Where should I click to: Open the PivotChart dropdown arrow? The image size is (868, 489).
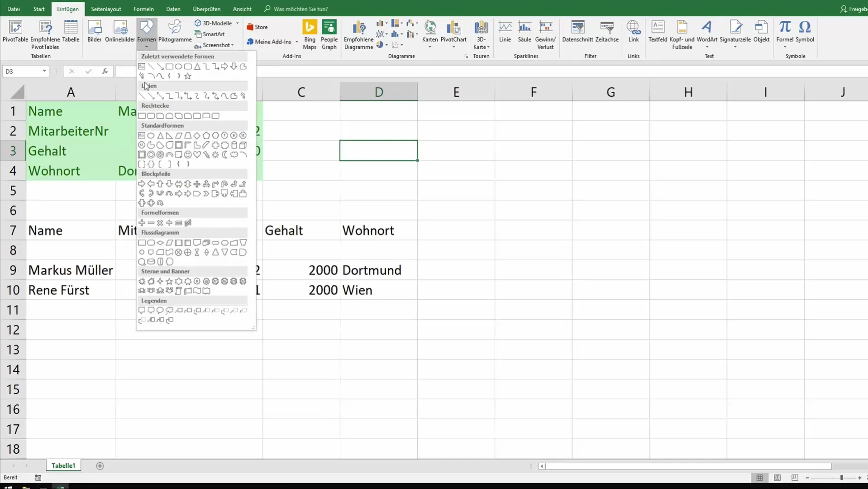click(453, 47)
